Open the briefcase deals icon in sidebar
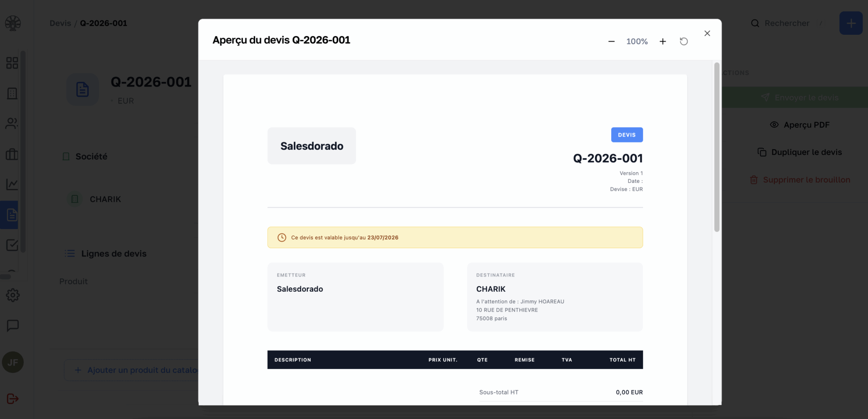The height and width of the screenshot is (419, 868). click(x=12, y=154)
